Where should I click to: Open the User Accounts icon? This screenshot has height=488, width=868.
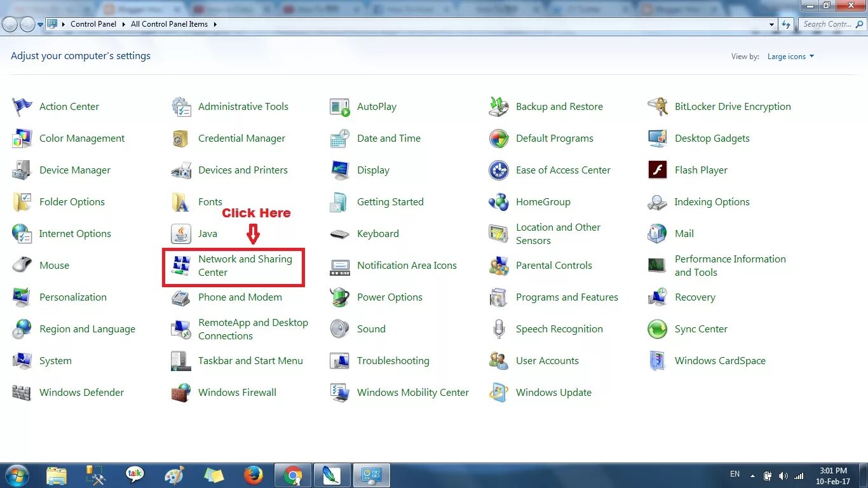click(x=499, y=361)
